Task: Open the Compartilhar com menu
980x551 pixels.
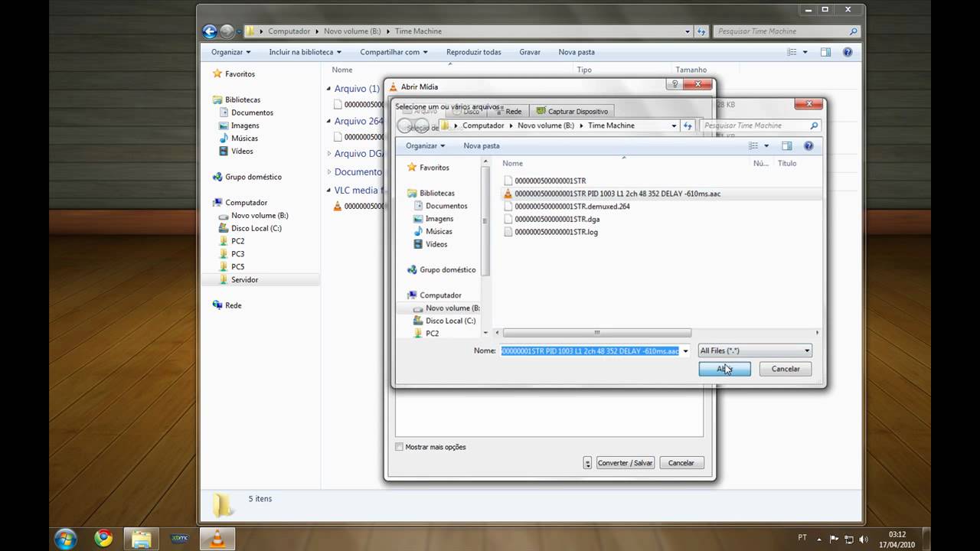Action: pos(394,52)
